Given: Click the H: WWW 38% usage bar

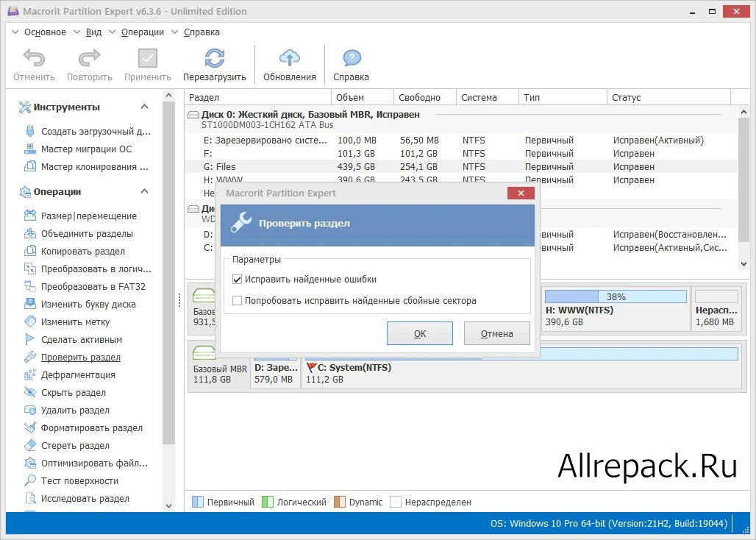Looking at the screenshot, I should [x=616, y=296].
